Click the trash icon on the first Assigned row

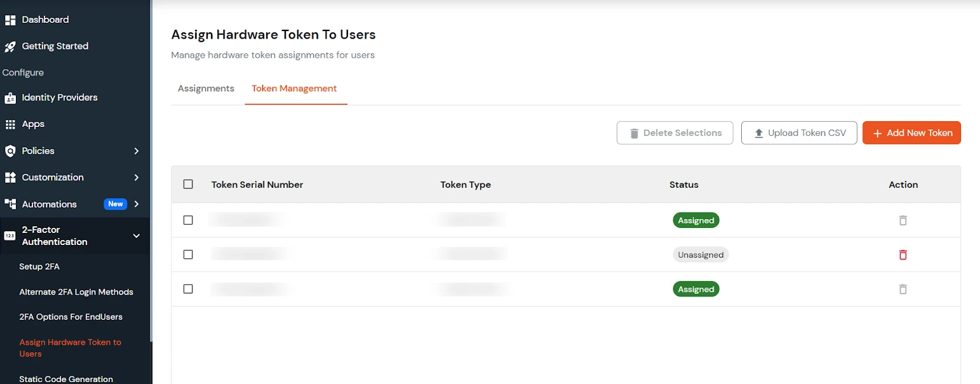coord(903,220)
